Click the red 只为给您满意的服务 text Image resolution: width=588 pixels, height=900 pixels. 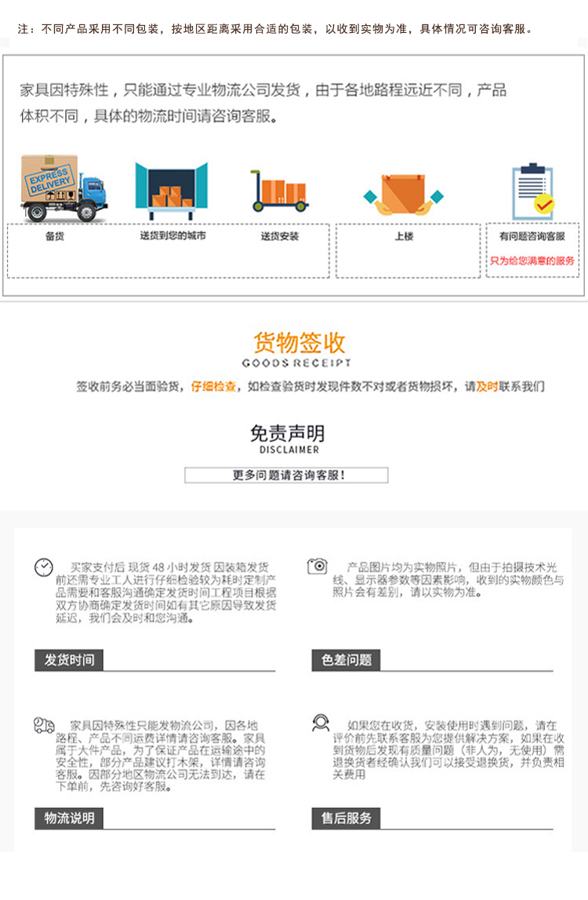(x=532, y=261)
